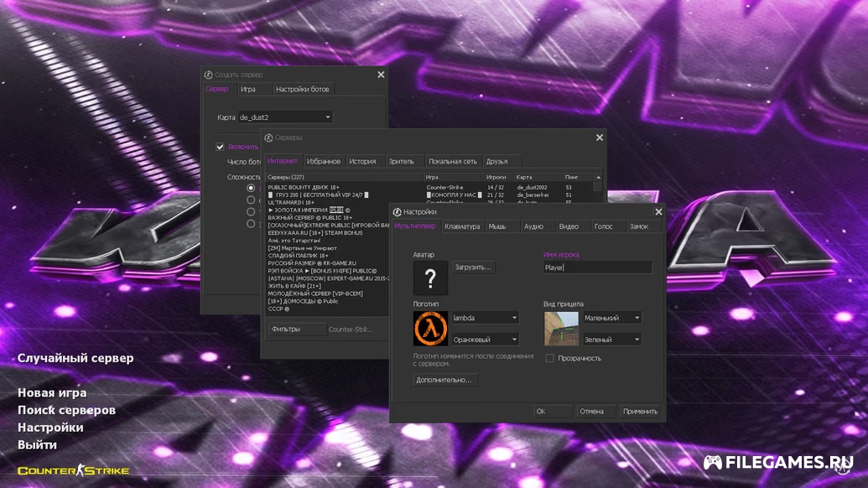Click the crosshair preview image
Screen dimensions: 868x488
click(x=561, y=328)
